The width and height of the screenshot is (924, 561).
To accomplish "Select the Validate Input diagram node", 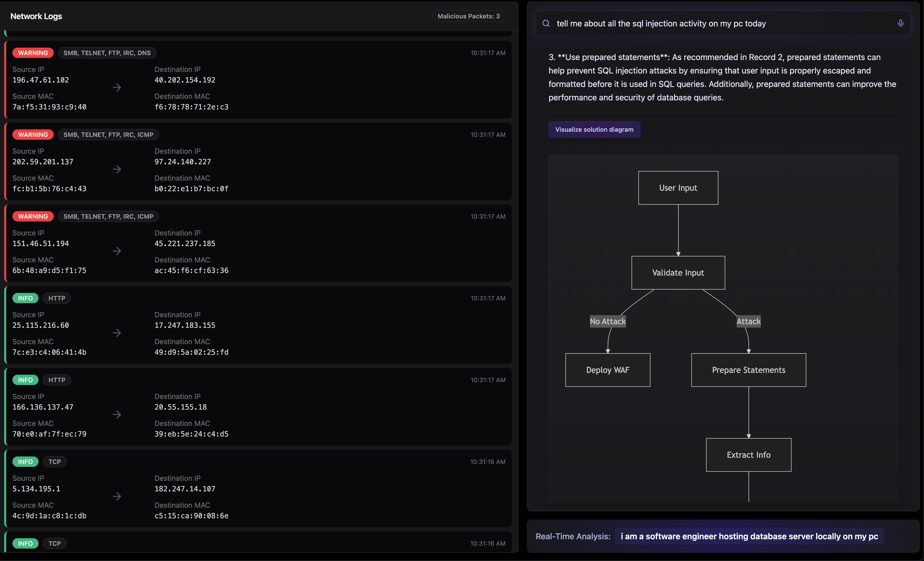I will click(678, 273).
